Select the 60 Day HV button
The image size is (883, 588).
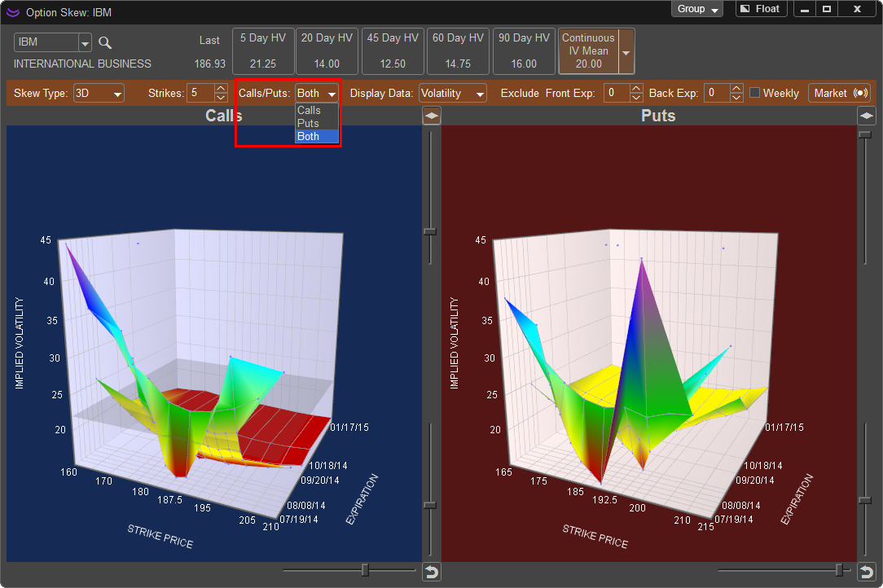(x=458, y=50)
